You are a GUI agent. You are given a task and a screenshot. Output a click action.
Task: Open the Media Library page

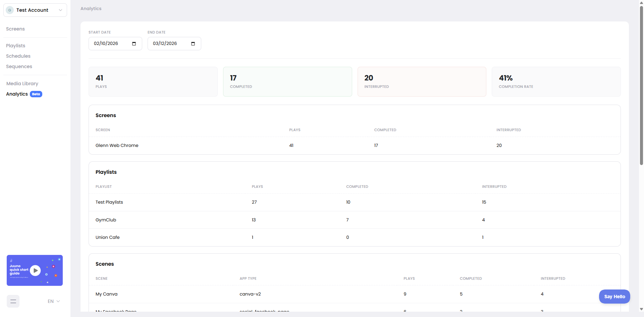[22, 84]
